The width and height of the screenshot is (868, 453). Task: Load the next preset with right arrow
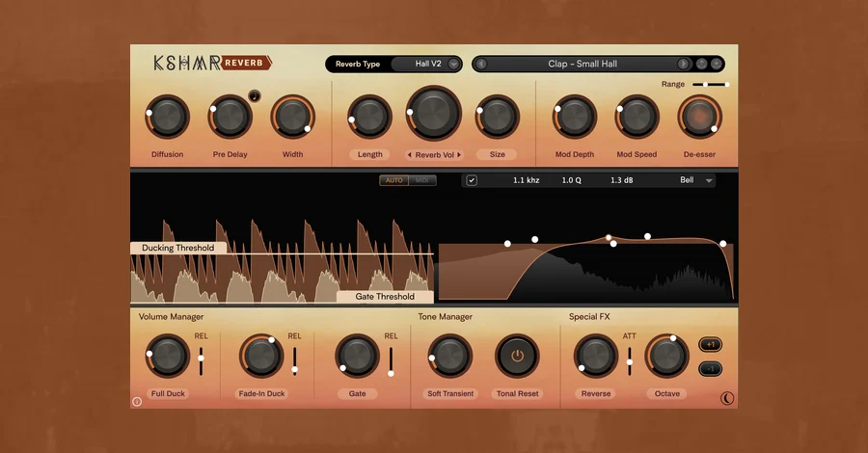683,65
